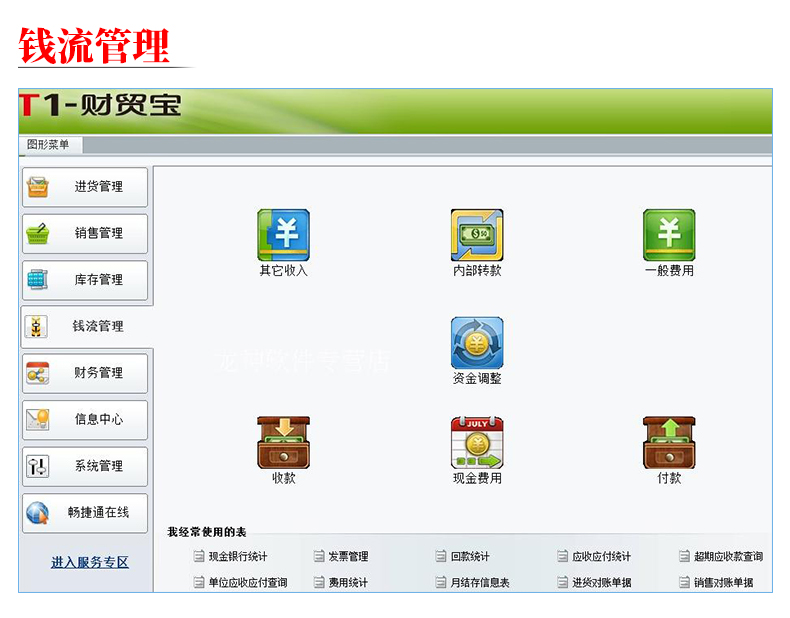Screen dimensions: 790x618
Task: Open the 其它收入 icon
Action: coord(283,235)
